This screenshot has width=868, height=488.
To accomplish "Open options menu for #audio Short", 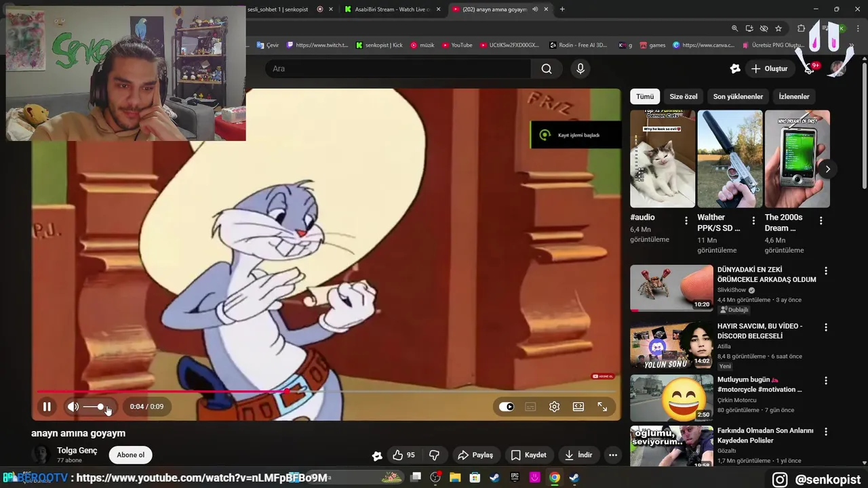I will tap(686, 221).
